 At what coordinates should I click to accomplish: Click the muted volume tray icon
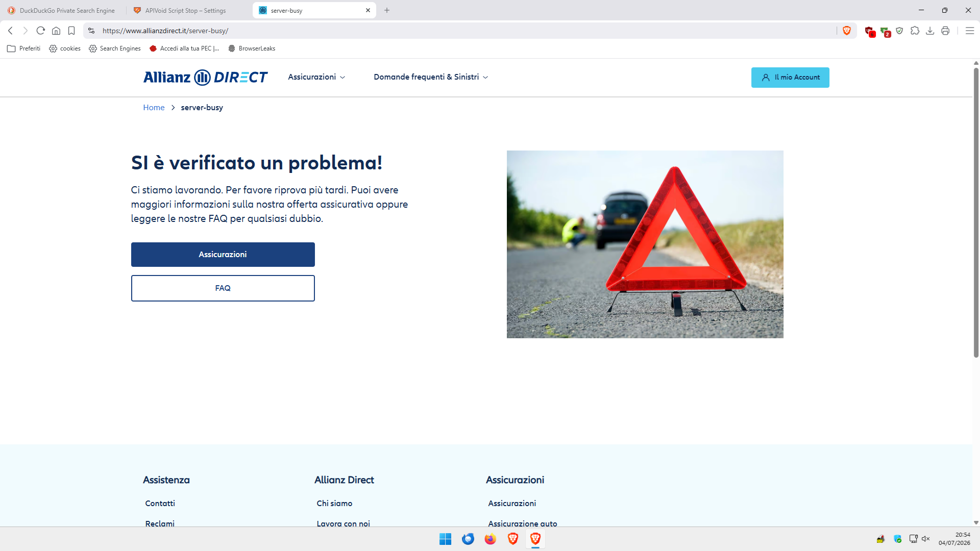[926, 539]
